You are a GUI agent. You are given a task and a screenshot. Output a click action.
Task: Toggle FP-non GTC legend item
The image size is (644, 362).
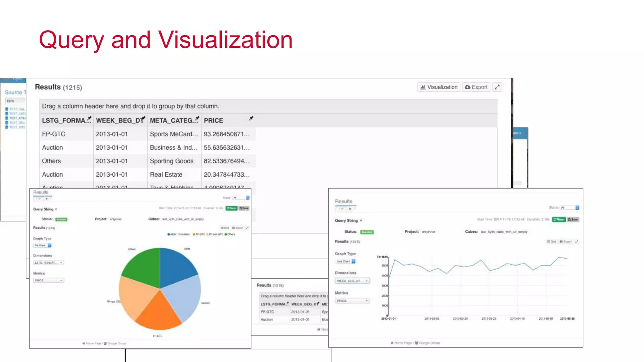215,234
